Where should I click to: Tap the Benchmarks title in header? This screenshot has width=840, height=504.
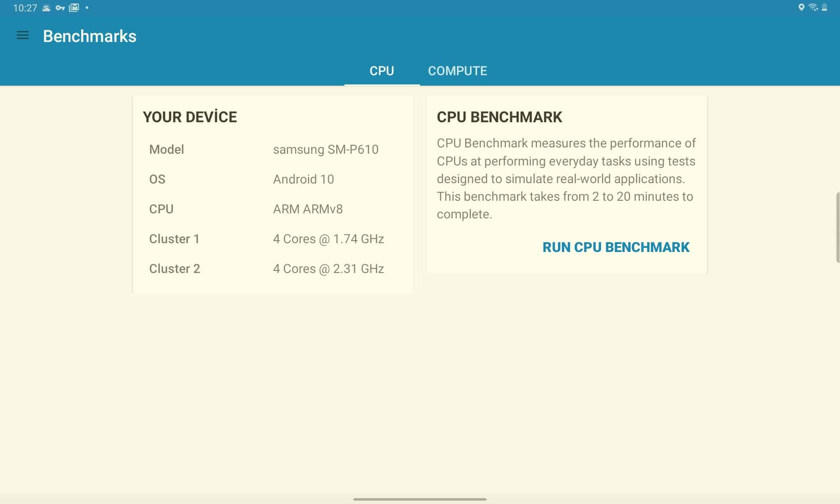point(89,36)
